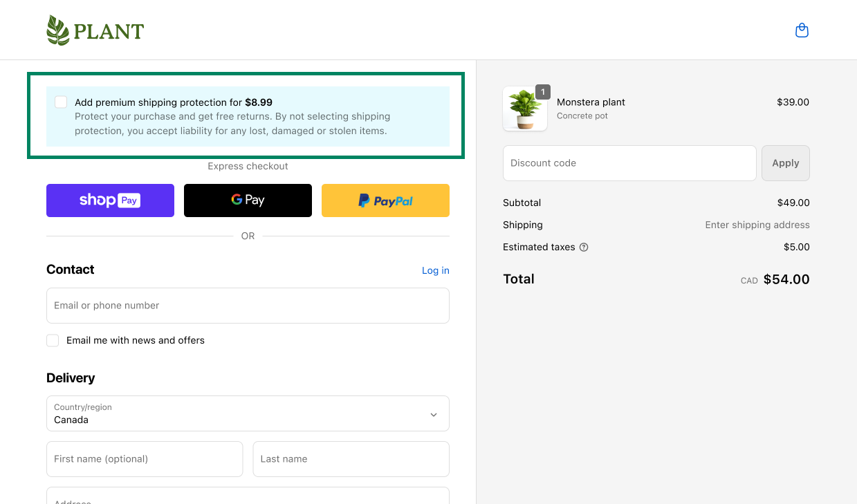Click the PLANT leaf logo

coord(95,30)
